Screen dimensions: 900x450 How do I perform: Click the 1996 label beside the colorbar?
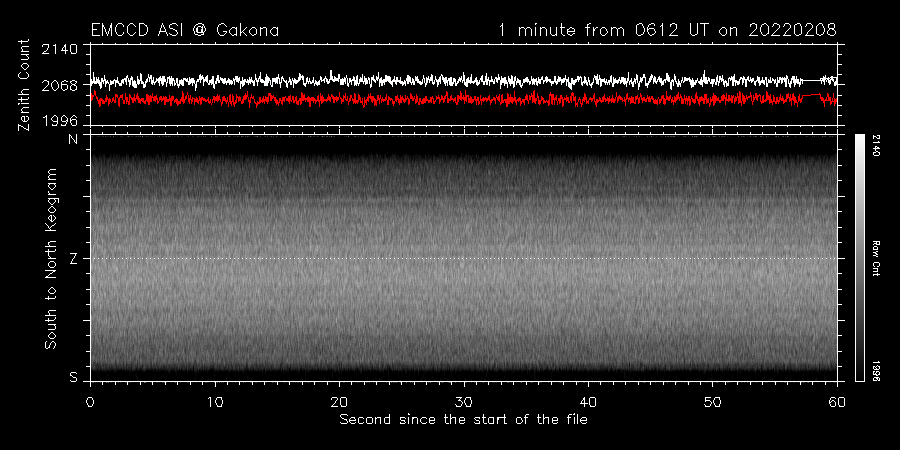tap(878, 371)
